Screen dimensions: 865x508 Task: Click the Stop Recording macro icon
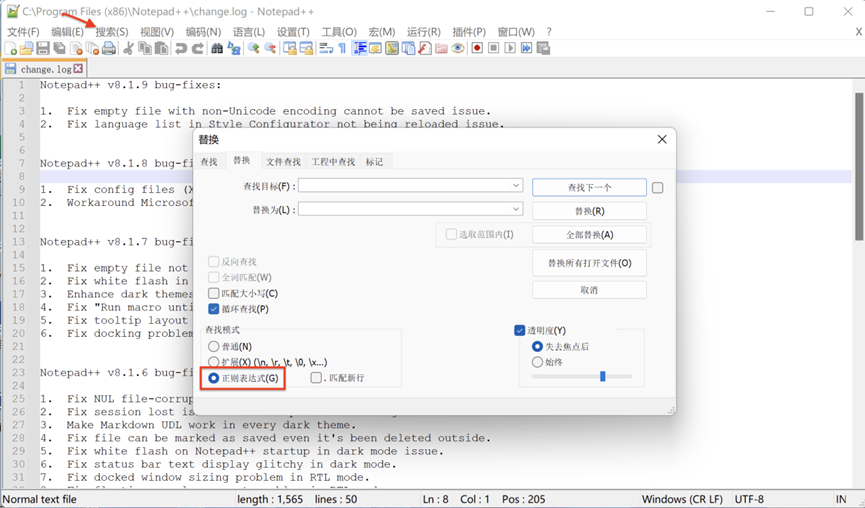coord(494,49)
